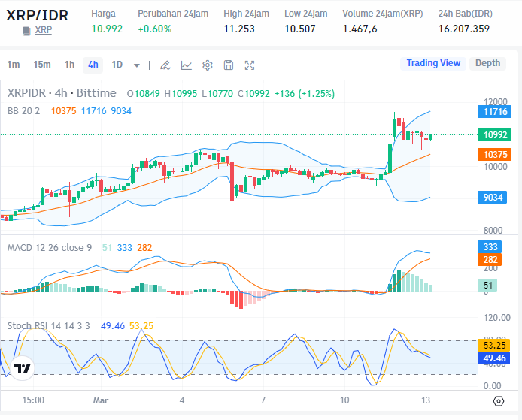522x420 pixels.
Task: Click the 10992 current price label on axis
Action: (496, 135)
